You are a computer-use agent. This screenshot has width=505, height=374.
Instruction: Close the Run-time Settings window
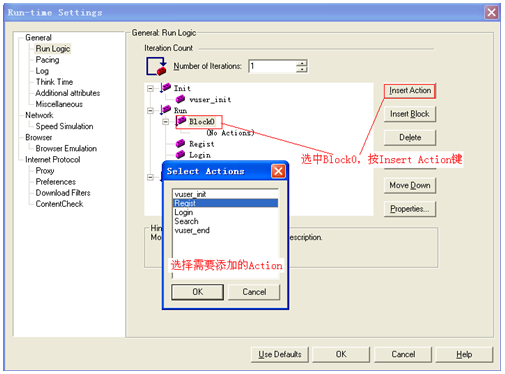click(491, 13)
